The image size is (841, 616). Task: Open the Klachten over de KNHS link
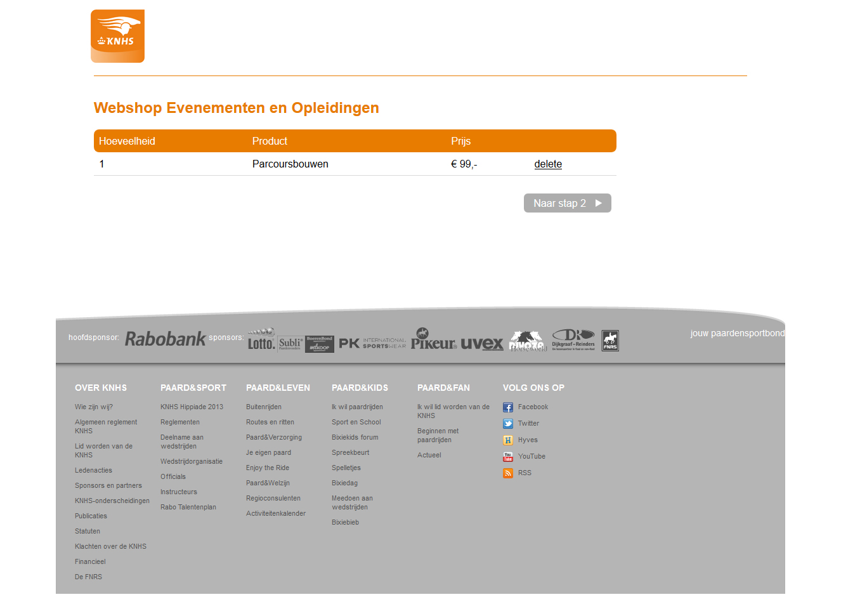coord(110,547)
